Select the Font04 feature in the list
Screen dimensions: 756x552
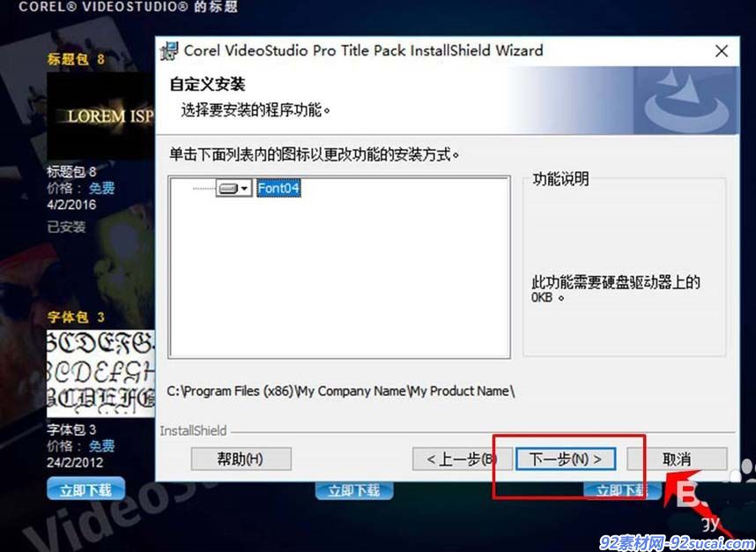pyautogui.click(x=278, y=188)
